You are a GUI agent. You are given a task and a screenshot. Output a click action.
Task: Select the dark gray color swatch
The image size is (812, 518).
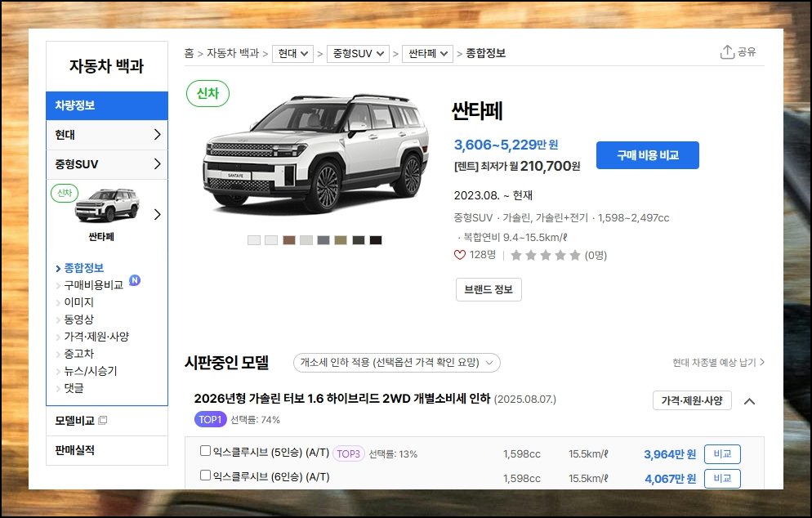tap(359, 240)
